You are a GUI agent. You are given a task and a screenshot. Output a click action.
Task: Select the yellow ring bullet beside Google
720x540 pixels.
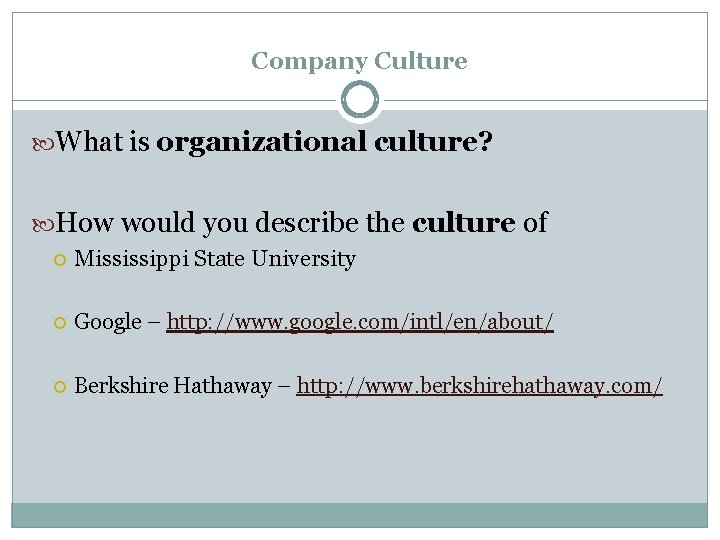click(60, 323)
